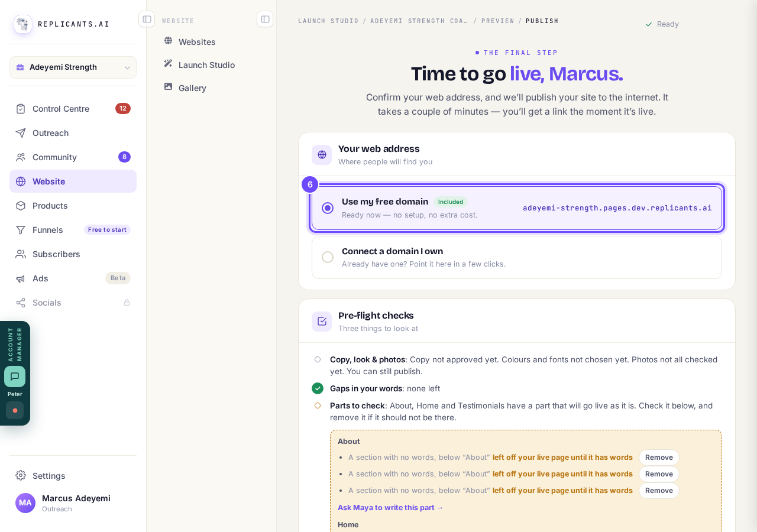Go back to Preview breadcrumb
Screen dimensions: 757x532
click(x=498, y=21)
